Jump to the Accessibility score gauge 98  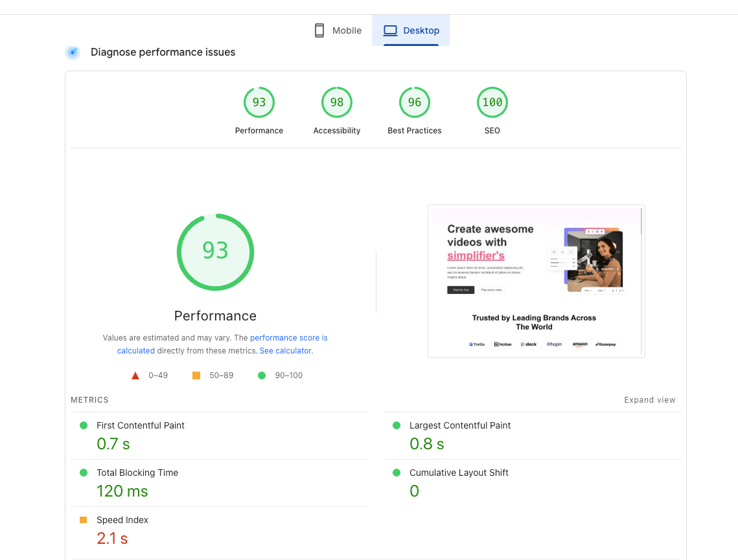click(x=336, y=102)
